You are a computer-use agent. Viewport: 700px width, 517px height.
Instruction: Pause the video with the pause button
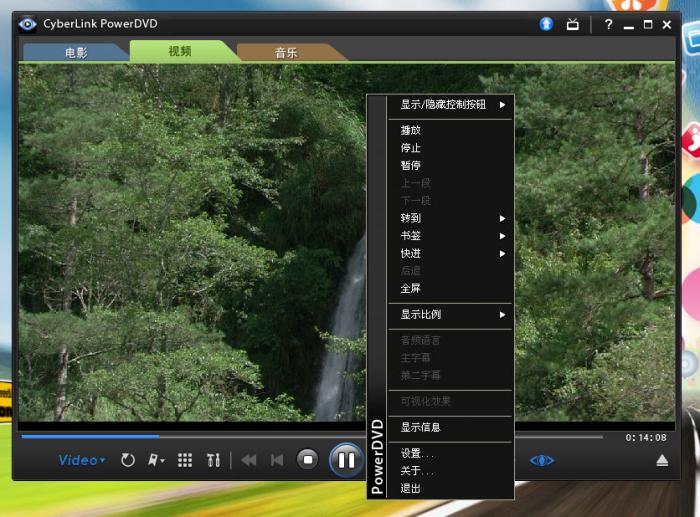click(346, 460)
